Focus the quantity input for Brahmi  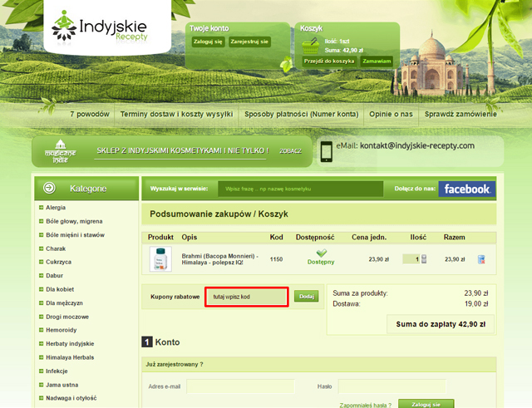[x=411, y=259]
